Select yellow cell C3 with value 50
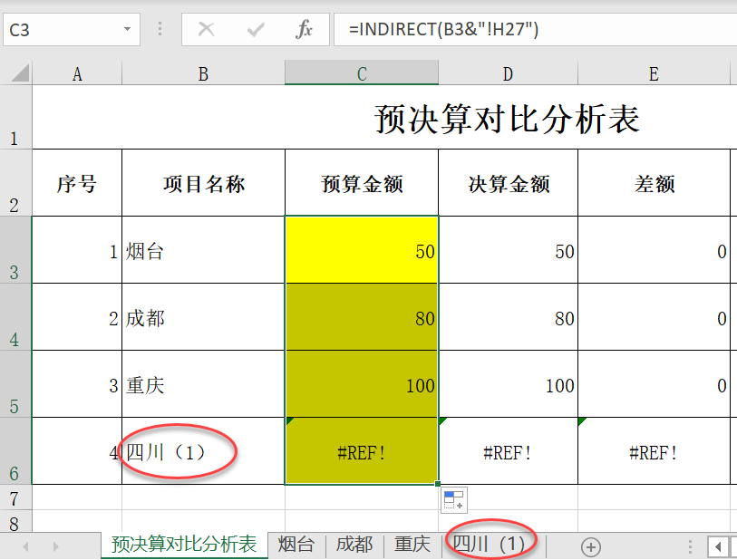The width and height of the screenshot is (737, 560). [362, 250]
